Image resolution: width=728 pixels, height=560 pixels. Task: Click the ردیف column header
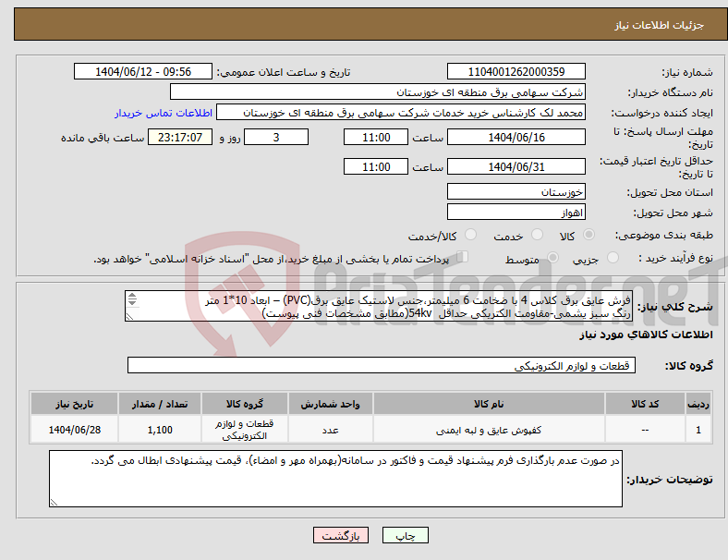[x=698, y=404]
